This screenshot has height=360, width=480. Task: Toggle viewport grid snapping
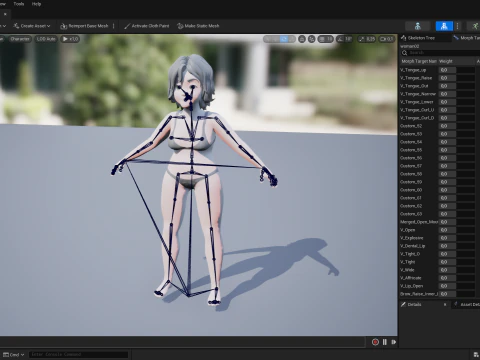pos(325,39)
